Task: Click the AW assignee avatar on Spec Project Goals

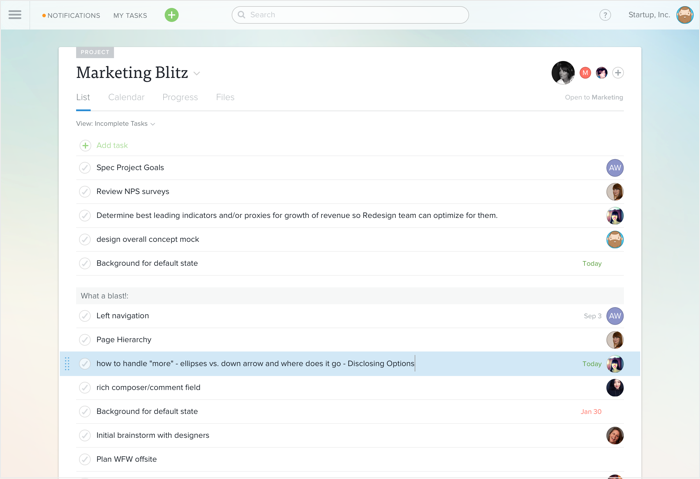Action: tap(615, 168)
